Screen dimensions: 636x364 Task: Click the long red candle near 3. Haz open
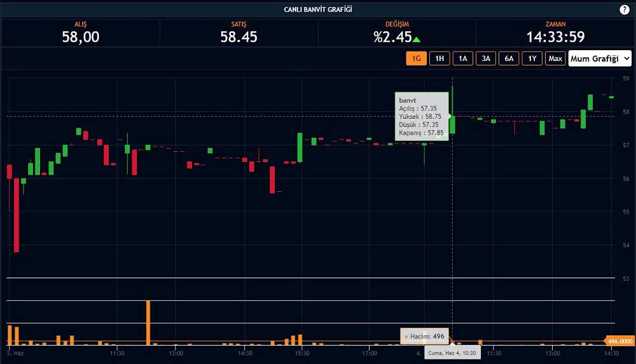coord(17,215)
